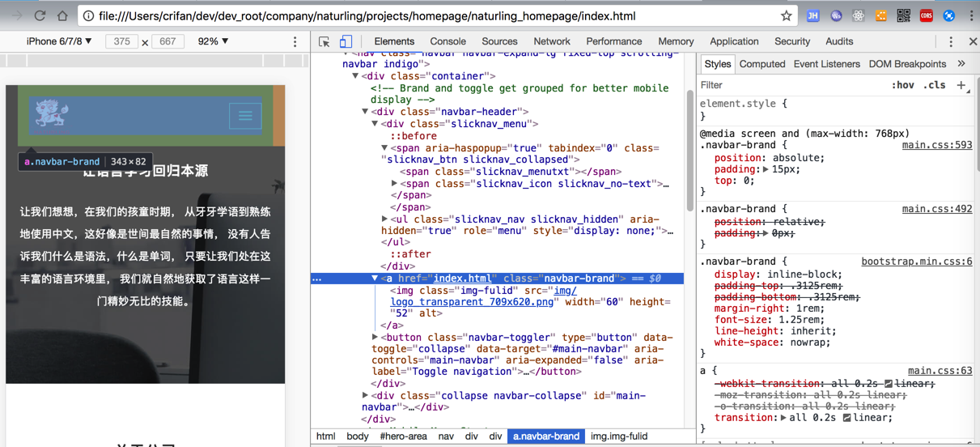Image resolution: width=980 pixels, height=447 pixels.
Task: Open main.css:492 source link
Action: 937,209
